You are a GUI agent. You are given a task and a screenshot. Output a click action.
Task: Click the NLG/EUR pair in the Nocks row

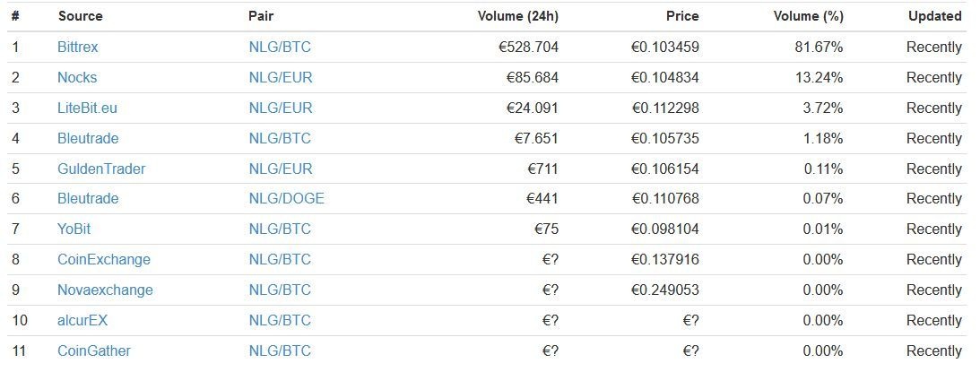coord(281,77)
